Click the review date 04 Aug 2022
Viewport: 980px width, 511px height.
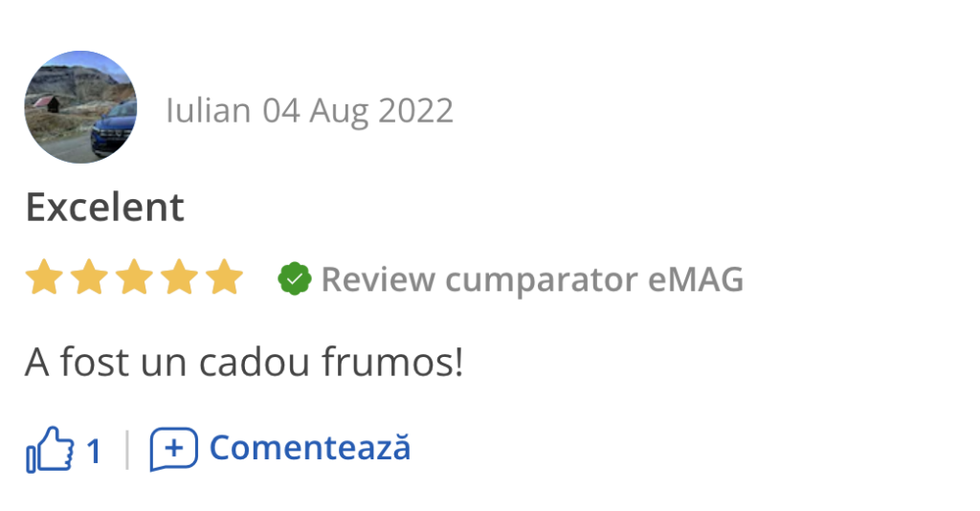point(358,111)
